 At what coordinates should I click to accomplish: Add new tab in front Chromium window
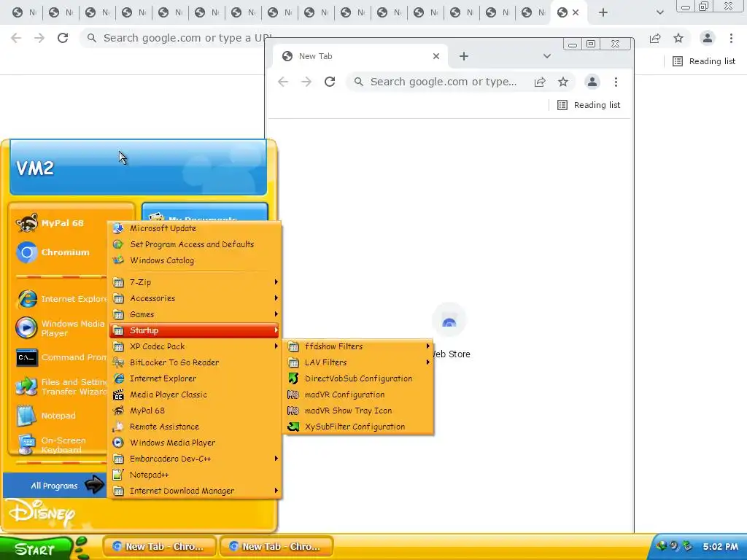coord(463,56)
